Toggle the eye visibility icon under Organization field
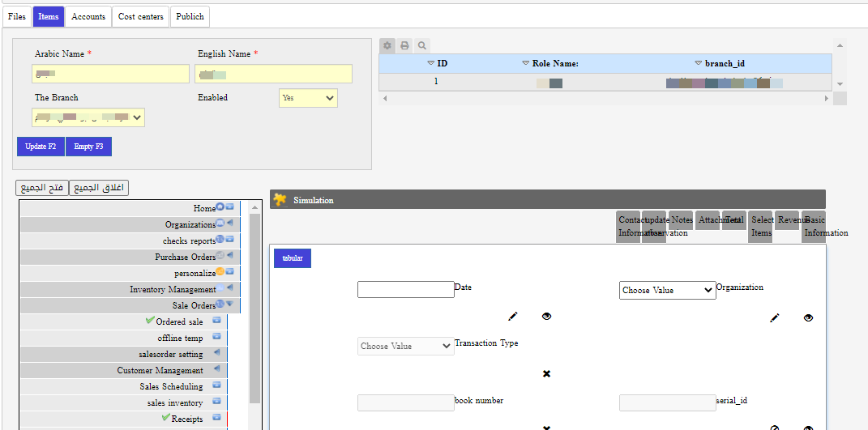Screen dimensions: 868x430 click(x=808, y=318)
